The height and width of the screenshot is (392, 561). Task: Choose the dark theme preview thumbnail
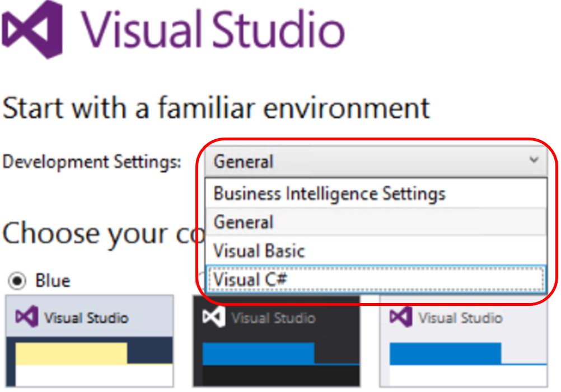(276, 342)
